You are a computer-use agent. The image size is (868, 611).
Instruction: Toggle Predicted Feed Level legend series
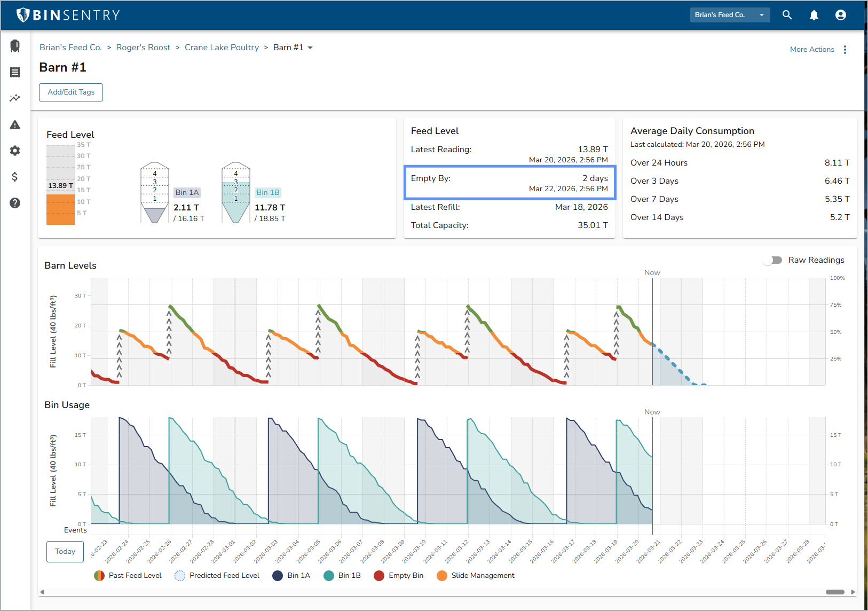(217, 575)
